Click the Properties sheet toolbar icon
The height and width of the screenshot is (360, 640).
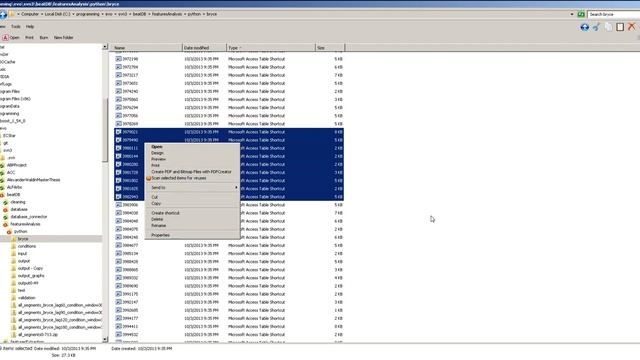point(620,27)
